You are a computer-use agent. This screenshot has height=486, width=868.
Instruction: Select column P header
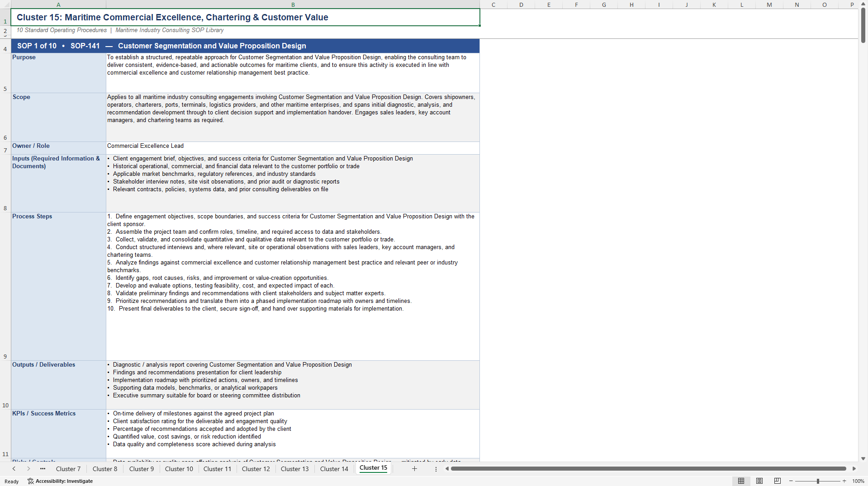(x=852, y=5)
